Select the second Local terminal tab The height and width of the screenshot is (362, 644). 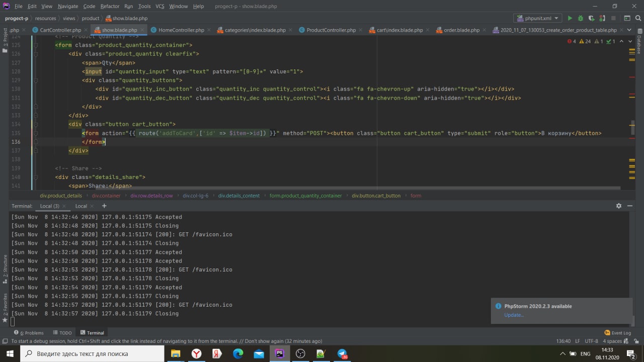click(82, 206)
